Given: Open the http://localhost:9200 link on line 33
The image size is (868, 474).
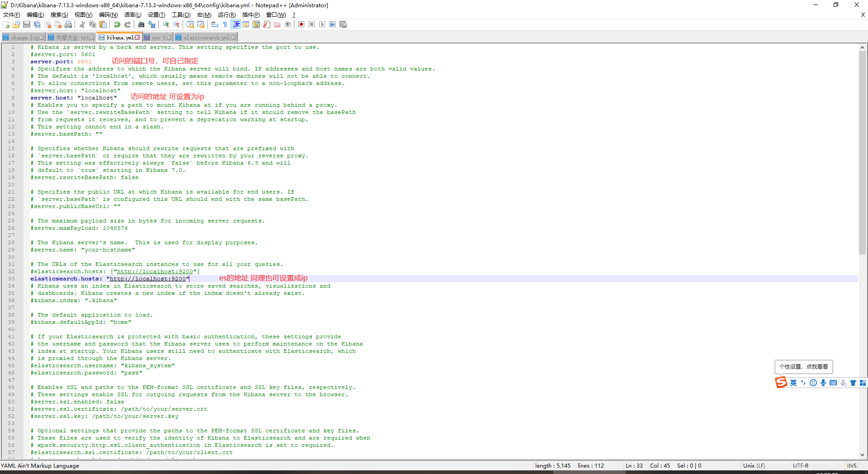Looking at the screenshot, I should [x=148, y=279].
